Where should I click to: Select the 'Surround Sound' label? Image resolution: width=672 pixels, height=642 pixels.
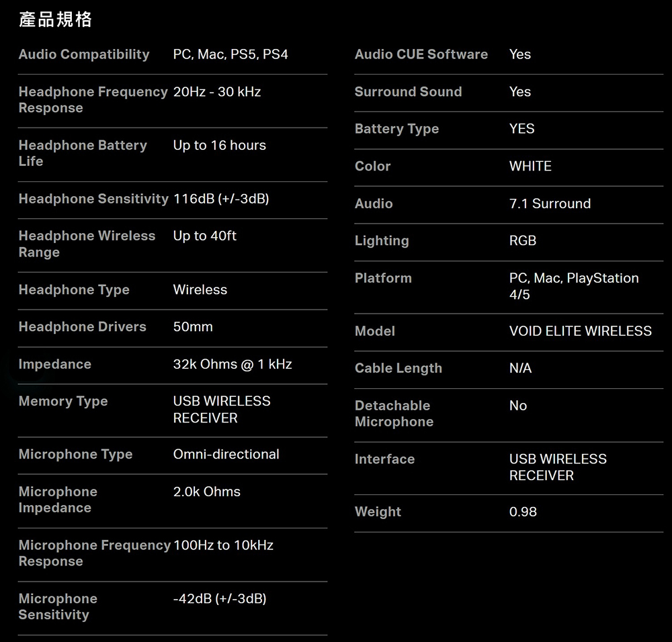click(x=409, y=91)
